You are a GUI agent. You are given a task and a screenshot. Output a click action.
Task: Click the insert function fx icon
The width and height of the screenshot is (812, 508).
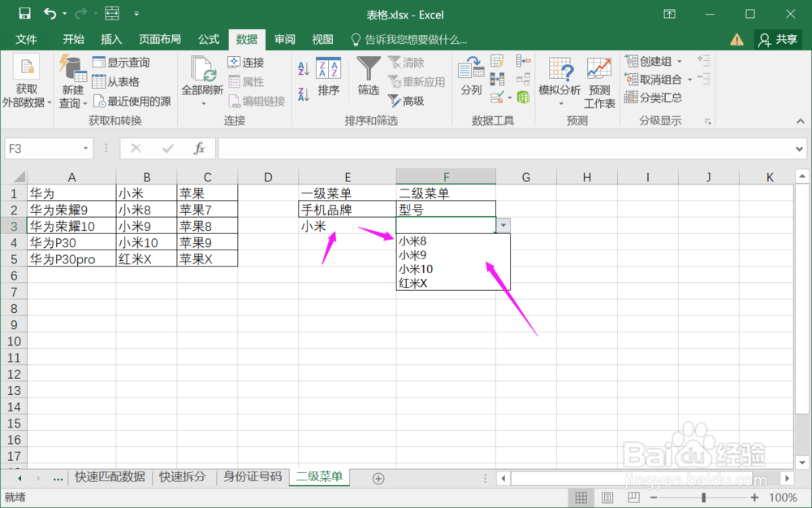[200, 149]
